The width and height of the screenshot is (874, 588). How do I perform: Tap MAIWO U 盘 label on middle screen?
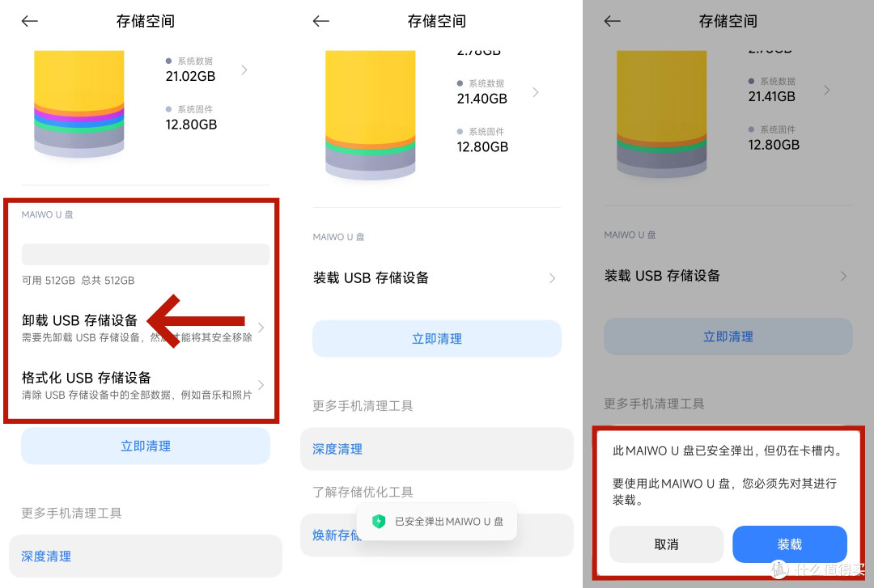[x=338, y=237]
